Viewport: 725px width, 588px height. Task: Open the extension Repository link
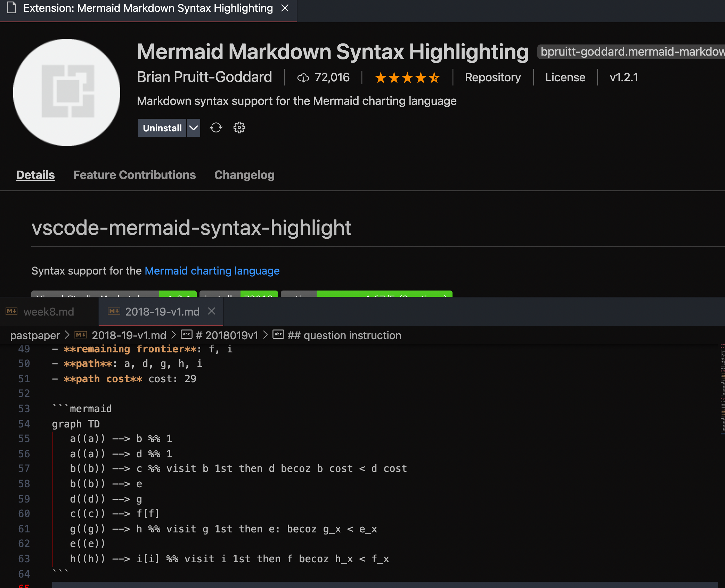point(493,77)
